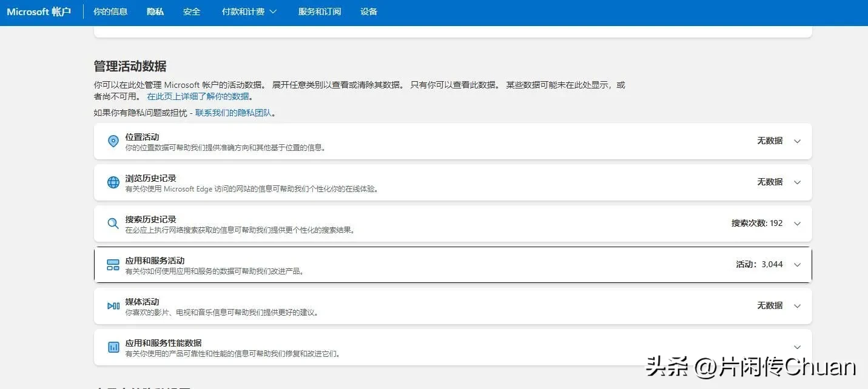This screenshot has height=389, width=868.
Task: Click the 可靠性和性能 description text
Action: pos(233,354)
